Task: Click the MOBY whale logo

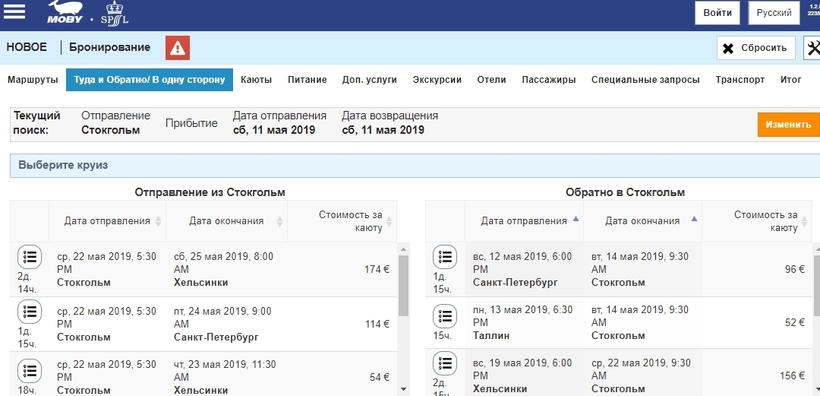Action: point(65,12)
